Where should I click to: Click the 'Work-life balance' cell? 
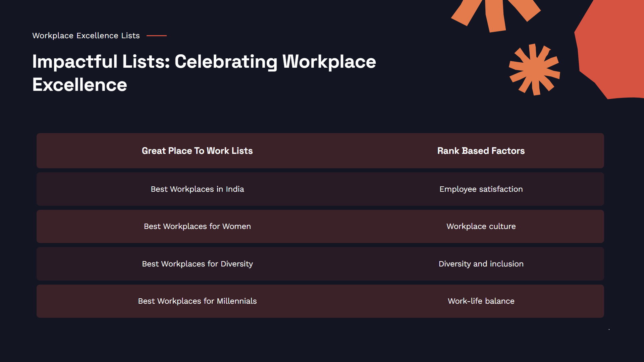481,301
